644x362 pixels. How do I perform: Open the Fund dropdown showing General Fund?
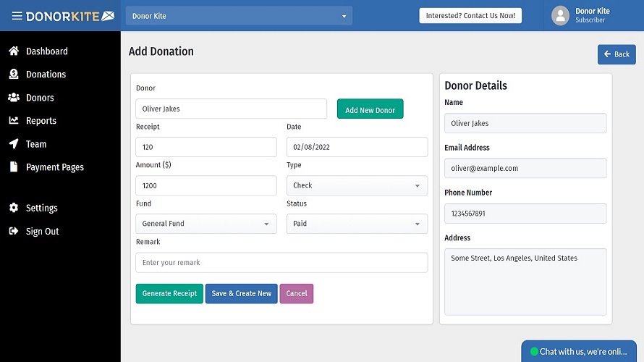click(206, 224)
